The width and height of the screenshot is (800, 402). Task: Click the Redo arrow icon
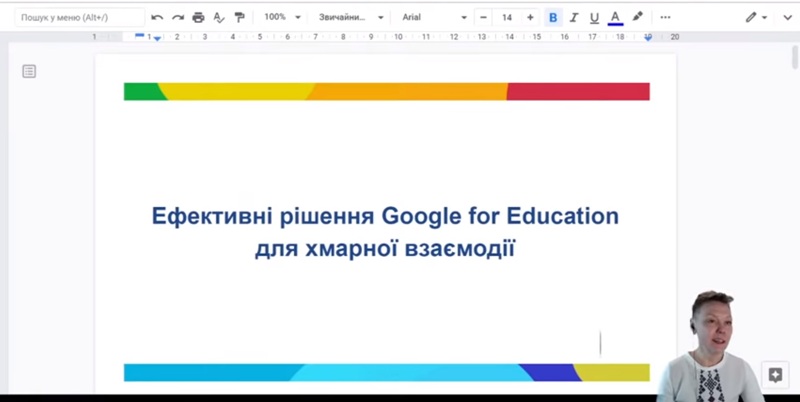pyautogui.click(x=178, y=17)
